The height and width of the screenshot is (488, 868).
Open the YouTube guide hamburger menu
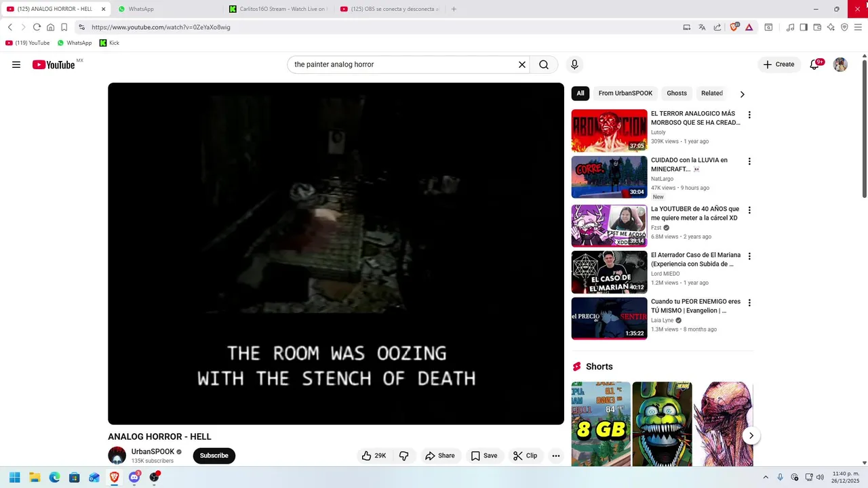pos(16,64)
